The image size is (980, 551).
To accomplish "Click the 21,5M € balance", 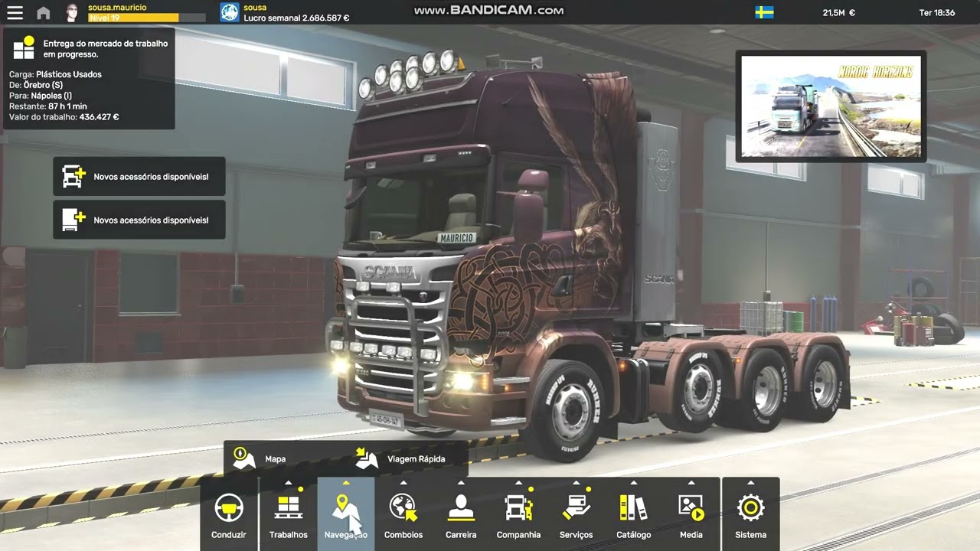I will tap(838, 12).
